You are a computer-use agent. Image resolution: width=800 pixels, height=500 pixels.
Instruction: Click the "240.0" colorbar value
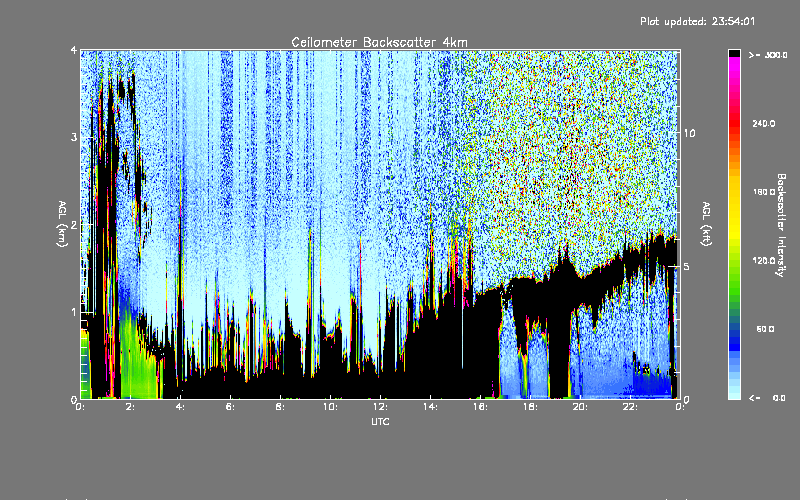[764, 123]
